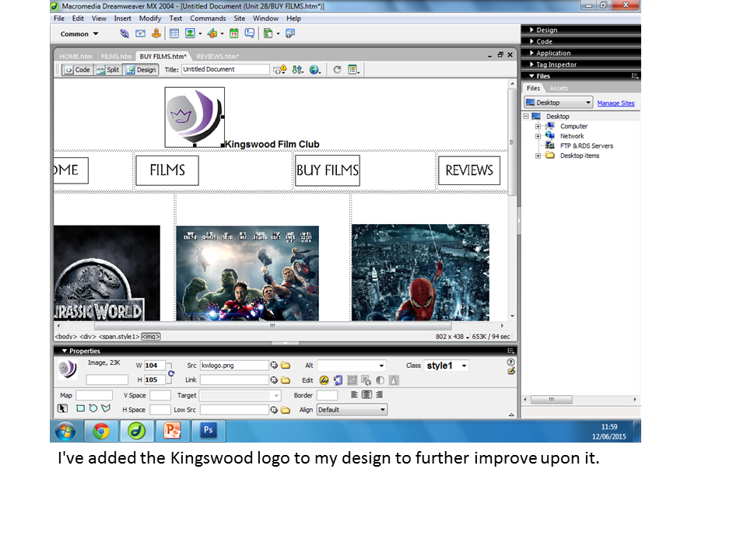Open the Insert menu
This screenshot has height=560, width=747.
tap(122, 18)
